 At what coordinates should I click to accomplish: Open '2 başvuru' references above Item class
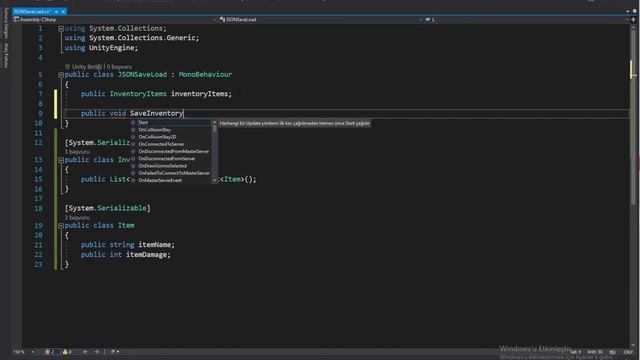pos(77,218)
